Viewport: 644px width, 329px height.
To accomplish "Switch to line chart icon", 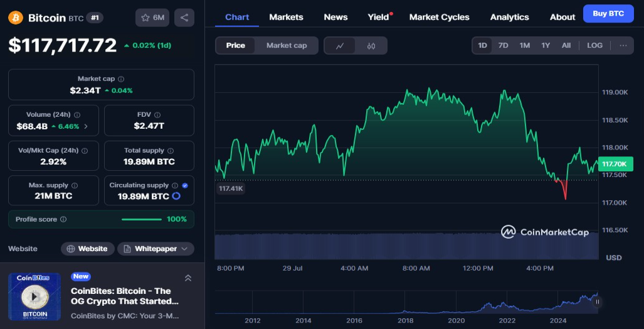I will (340, 46).
